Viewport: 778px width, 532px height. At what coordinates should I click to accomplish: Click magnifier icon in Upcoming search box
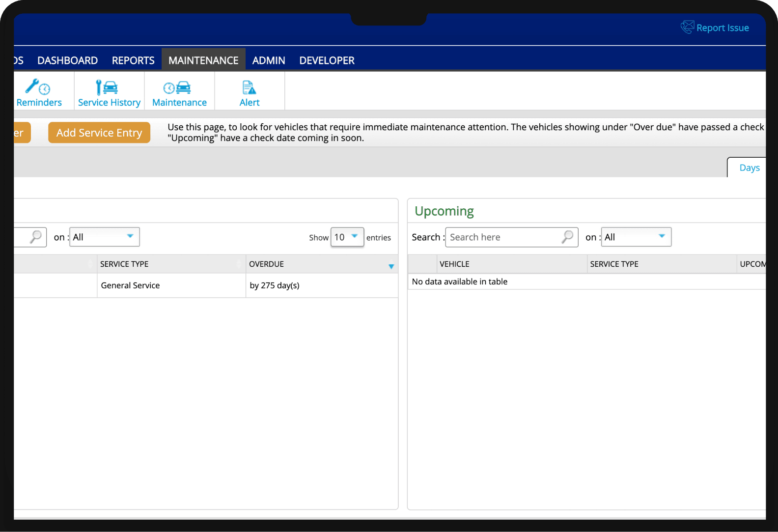pyautogui.click(x=567, y=237)
